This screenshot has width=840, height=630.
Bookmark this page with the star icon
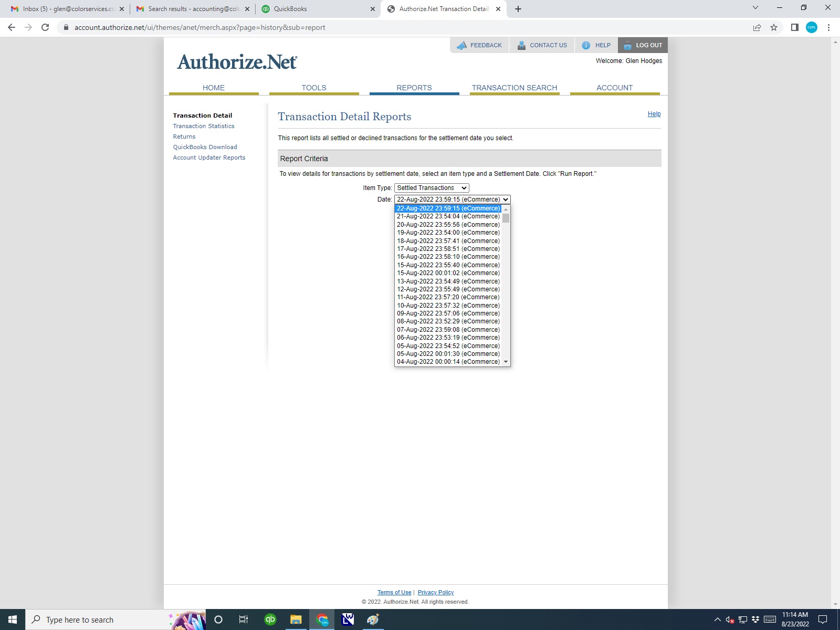pyautogui.click(x=774, y=28)
